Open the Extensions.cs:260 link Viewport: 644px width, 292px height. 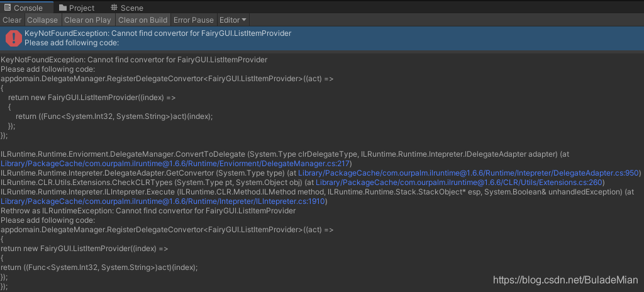click(458, 182)
